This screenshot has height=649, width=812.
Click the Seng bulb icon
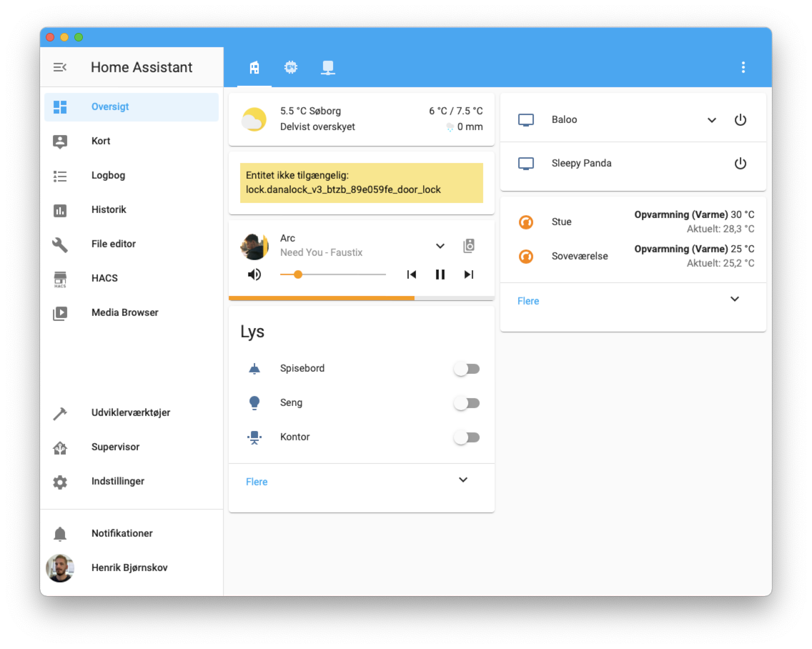click(254, 403)
